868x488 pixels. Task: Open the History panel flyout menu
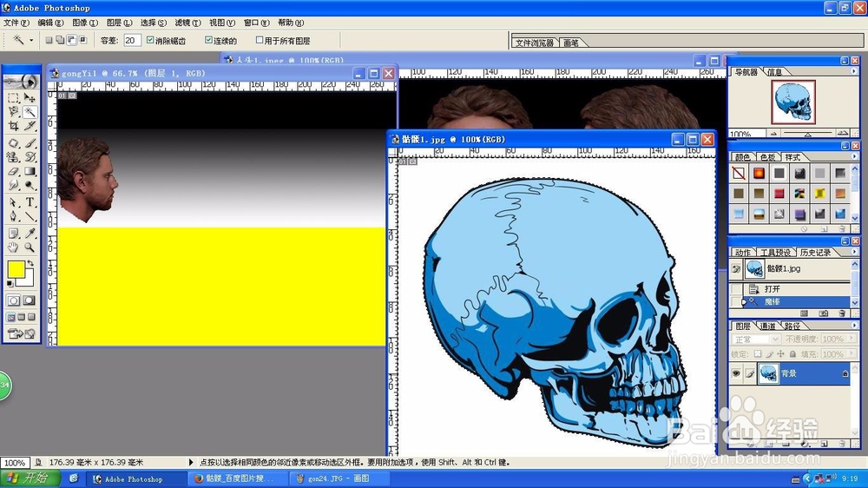(854, 252)
